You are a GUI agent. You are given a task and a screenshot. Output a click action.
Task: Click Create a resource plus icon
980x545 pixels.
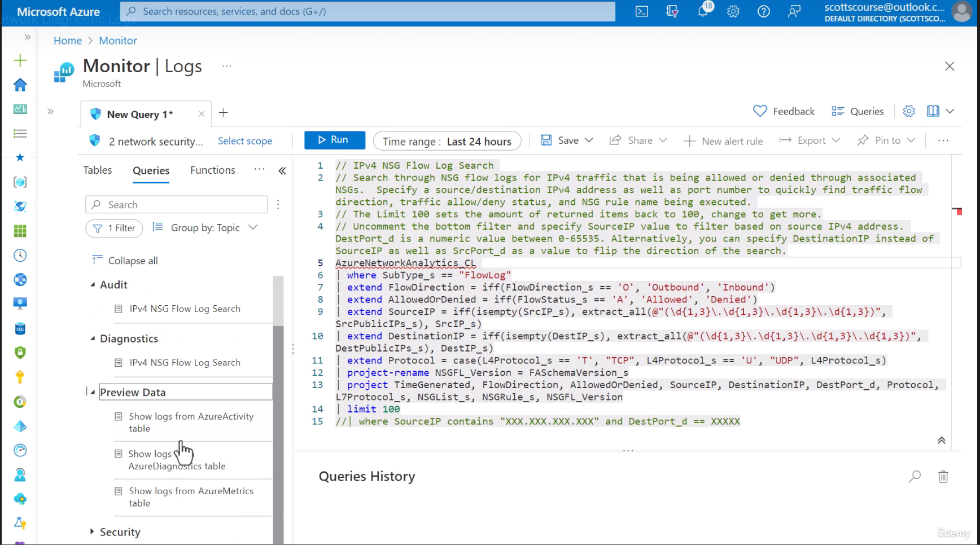[20, 60]
